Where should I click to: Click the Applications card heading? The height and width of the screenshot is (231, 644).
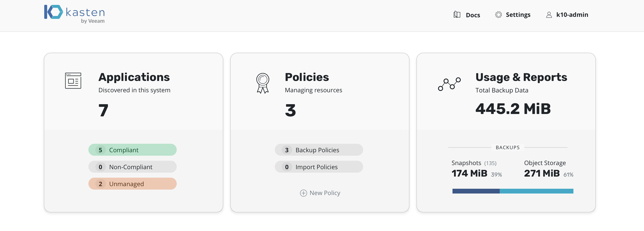coord(134,77)
